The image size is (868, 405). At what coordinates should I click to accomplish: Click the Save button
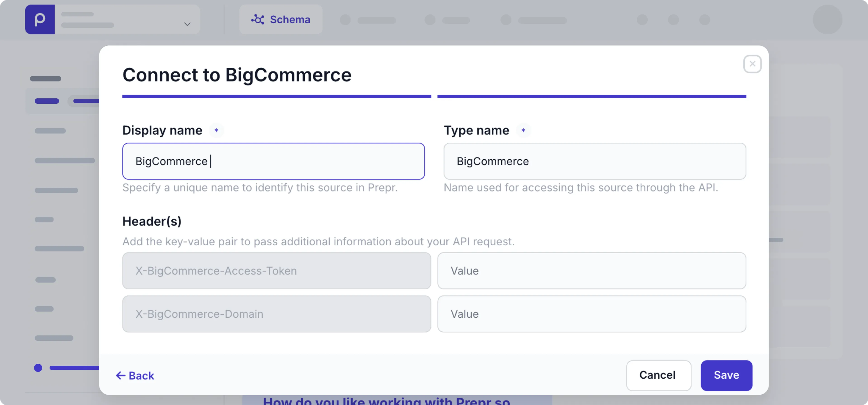(726, 375)
